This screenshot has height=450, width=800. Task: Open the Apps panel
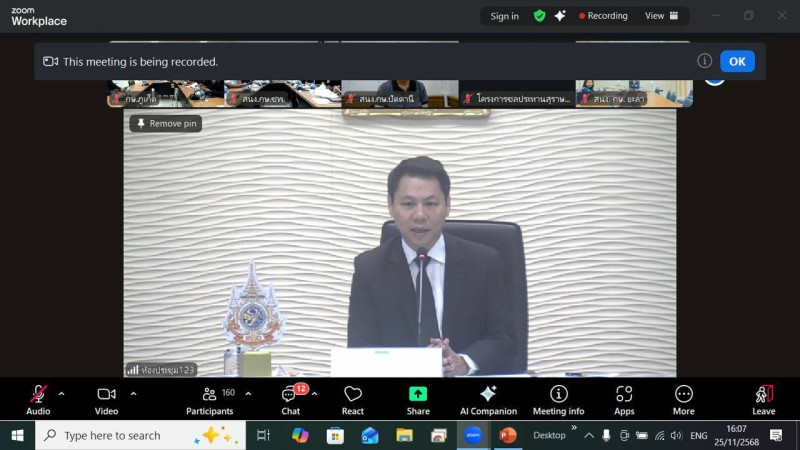click(624, 398)
